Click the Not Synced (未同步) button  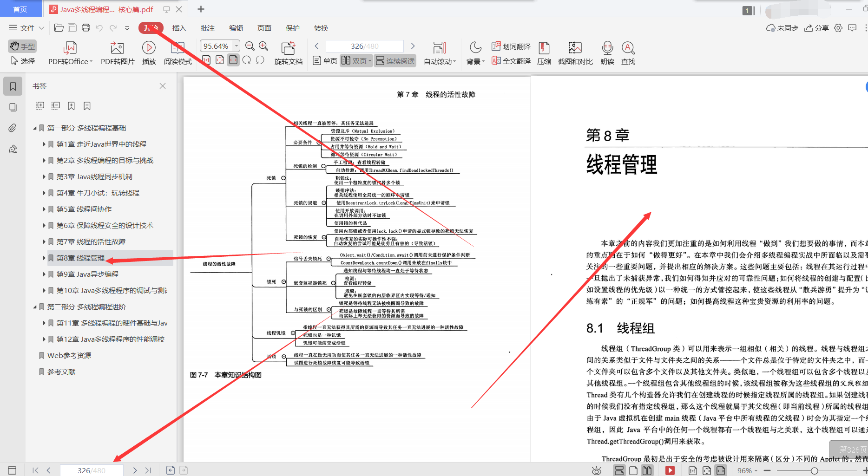(x=782, y=28)
